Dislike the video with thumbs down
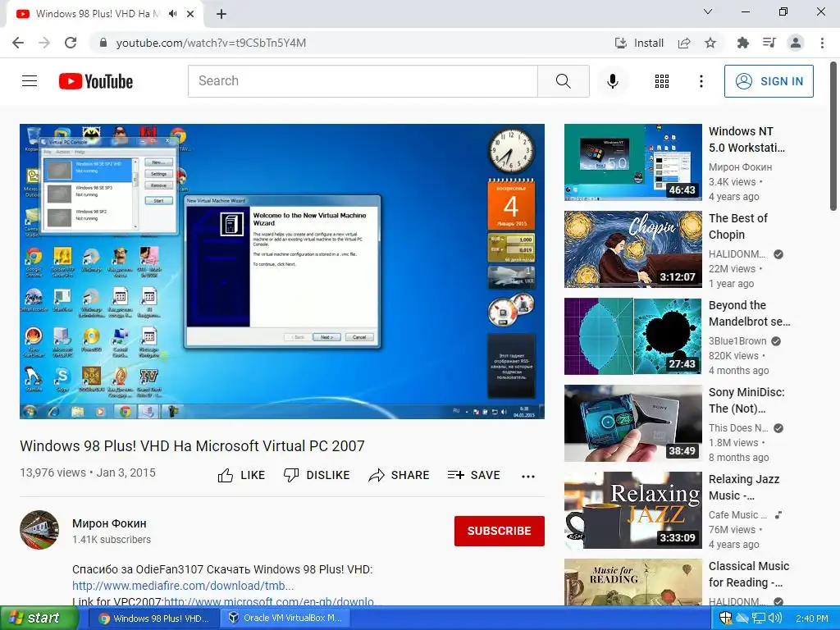 point(317,475)
